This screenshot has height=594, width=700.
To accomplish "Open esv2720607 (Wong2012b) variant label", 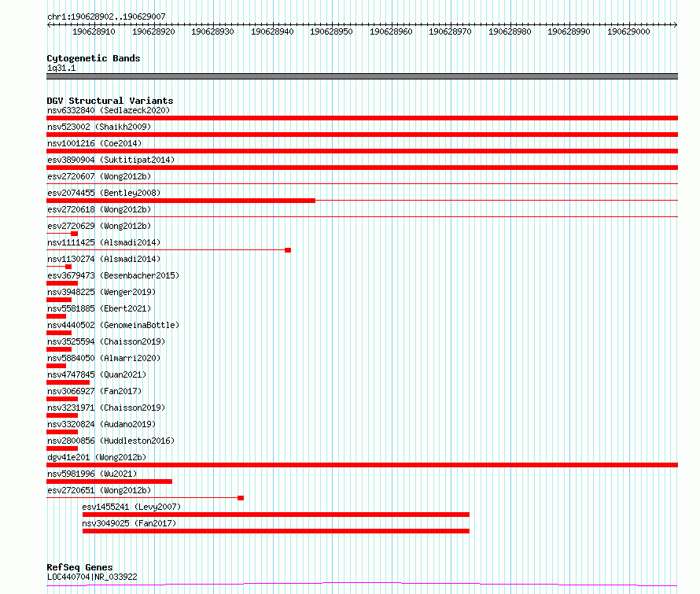I will click(x=99, y=176).
